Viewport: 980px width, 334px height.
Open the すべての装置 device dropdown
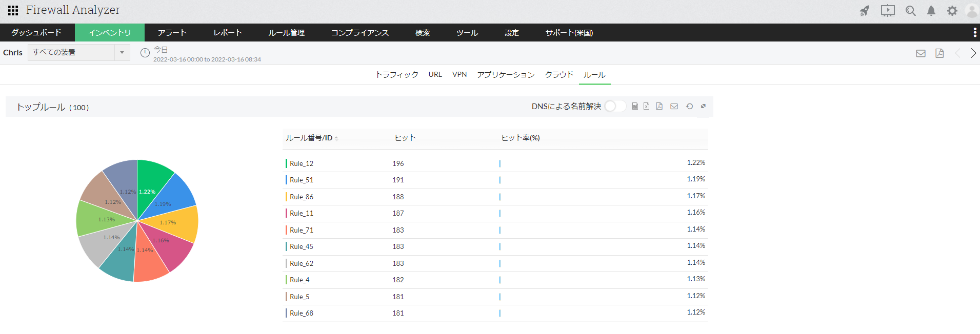(x=79, y=52)
